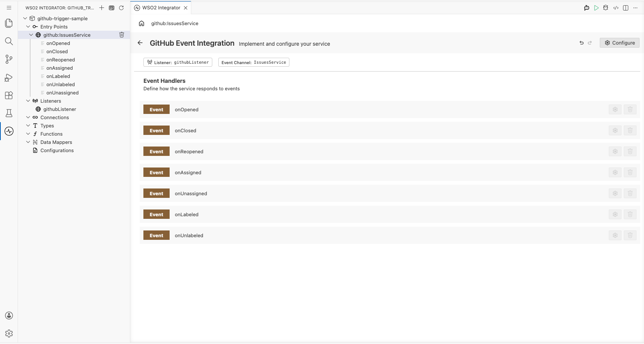
Task: Open the Extensions view
Action: (x=9, y=95)
